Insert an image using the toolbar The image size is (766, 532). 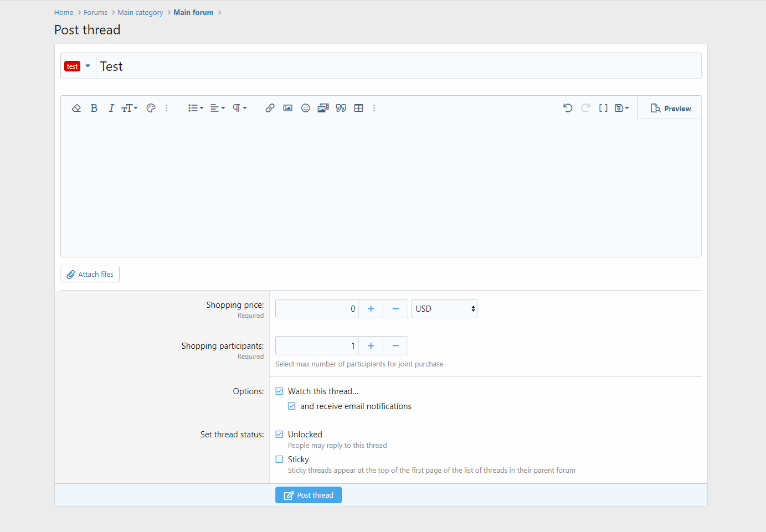click(287, 109)
